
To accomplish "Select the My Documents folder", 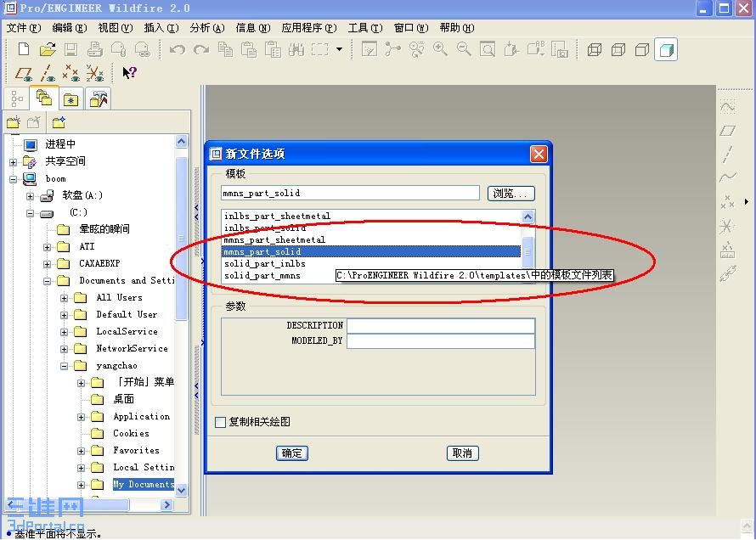I will [x=144, y=484].
